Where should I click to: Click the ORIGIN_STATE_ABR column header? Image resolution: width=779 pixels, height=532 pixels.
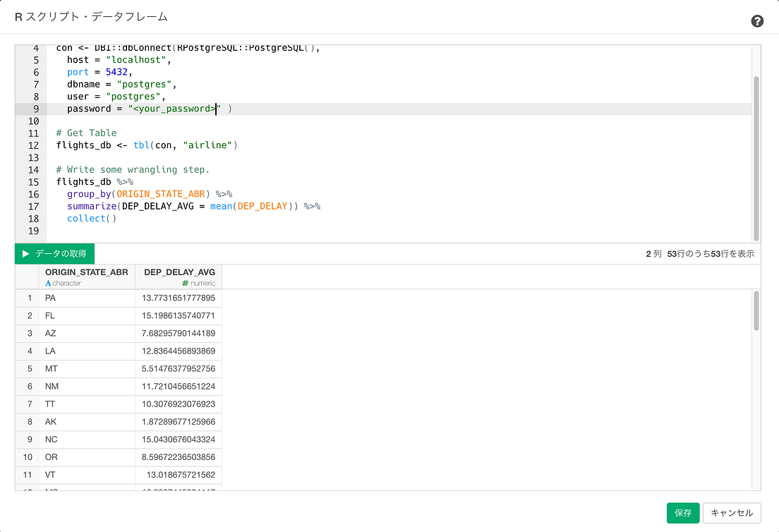[87, 277]
